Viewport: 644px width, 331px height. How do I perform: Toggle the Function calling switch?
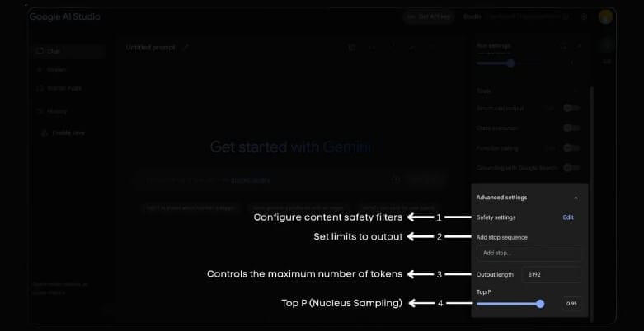(571, 148)
